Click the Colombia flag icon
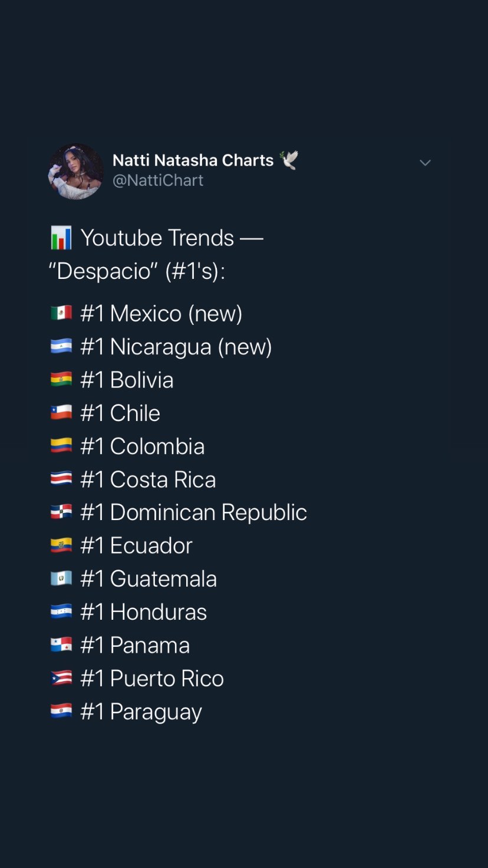The height and width of the screenshot is (868, 488). 61,446
